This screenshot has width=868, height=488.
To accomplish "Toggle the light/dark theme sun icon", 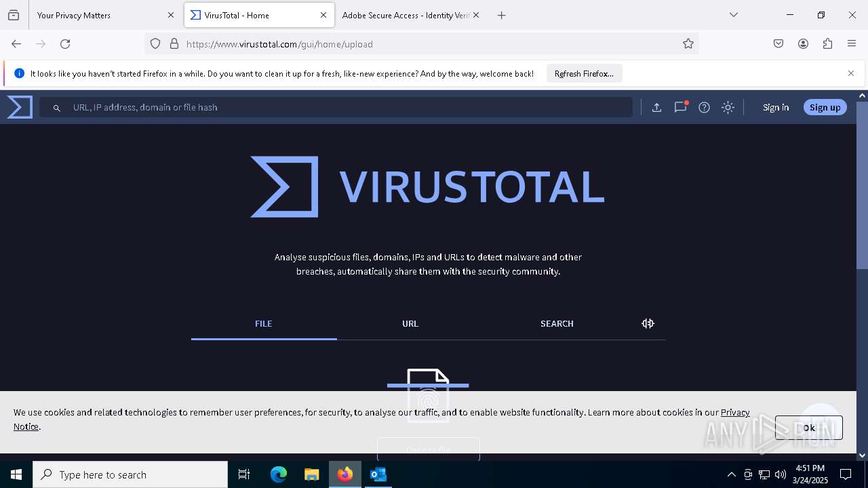I will (x=728, y=107).
